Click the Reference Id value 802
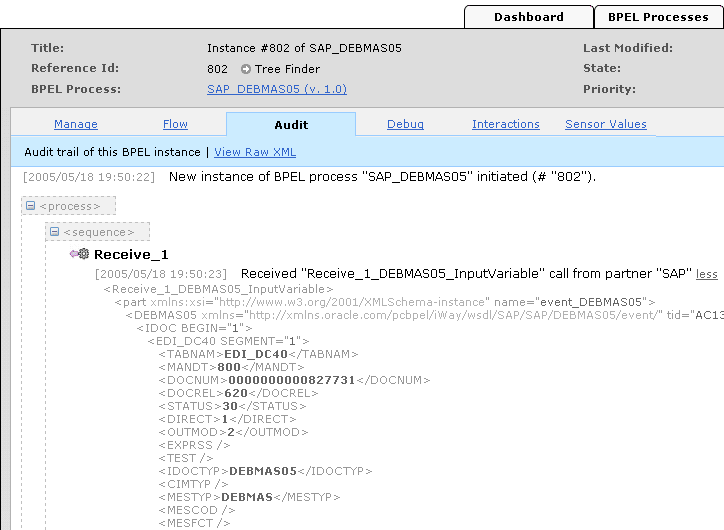 click(217, 69)
